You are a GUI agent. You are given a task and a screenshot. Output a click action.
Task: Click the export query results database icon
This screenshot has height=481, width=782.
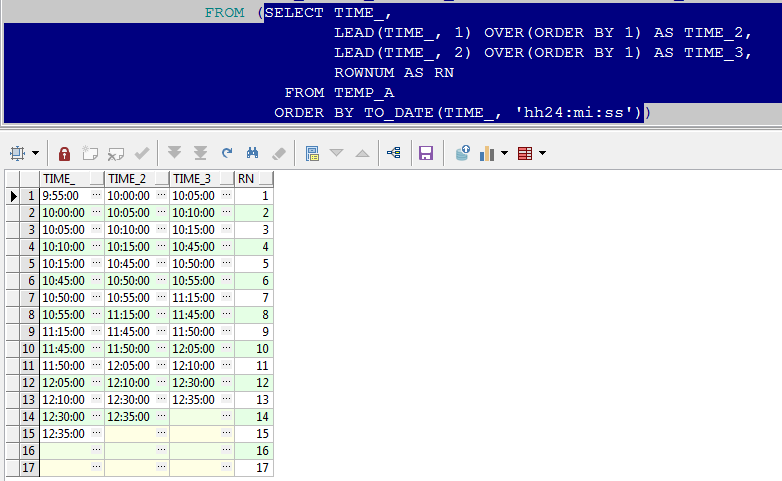point(462,154)
